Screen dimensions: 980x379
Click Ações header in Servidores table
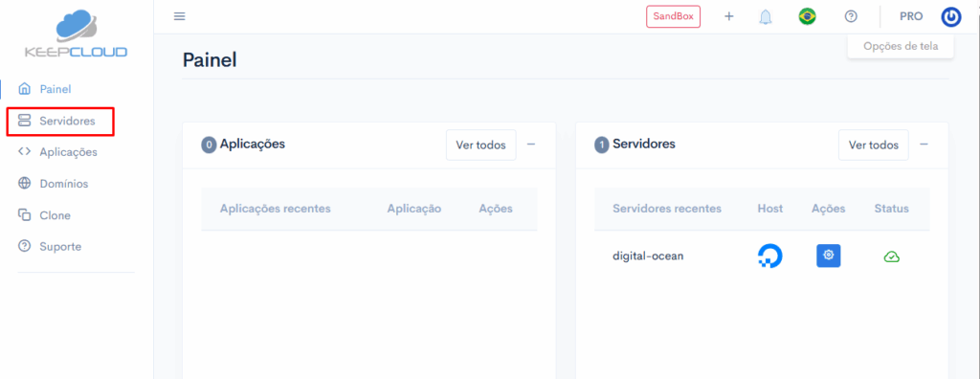(829, 209)
